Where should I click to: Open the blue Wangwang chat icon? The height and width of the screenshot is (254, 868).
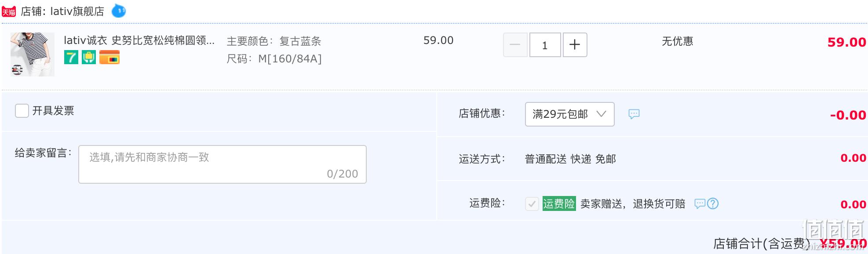coord(118,11)
